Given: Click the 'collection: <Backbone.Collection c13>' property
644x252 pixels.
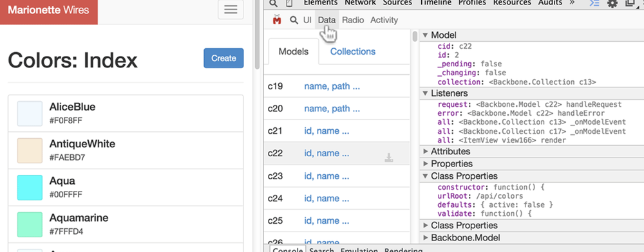Looking at the screenshot, I should 516,82.
